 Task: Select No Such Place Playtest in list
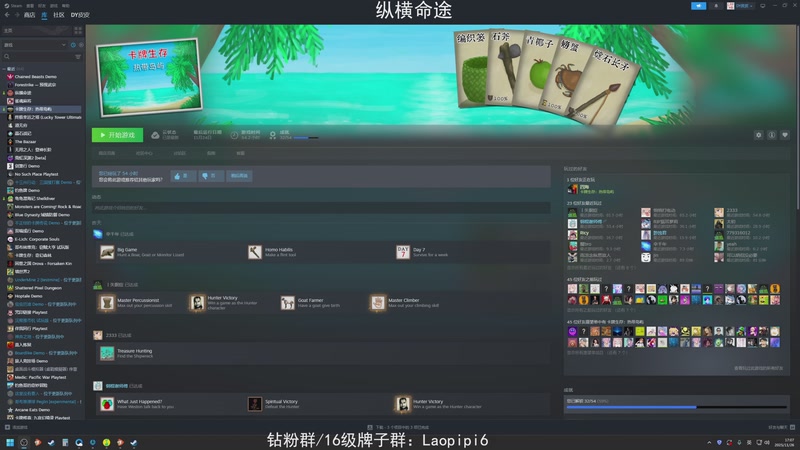(36, 174)
